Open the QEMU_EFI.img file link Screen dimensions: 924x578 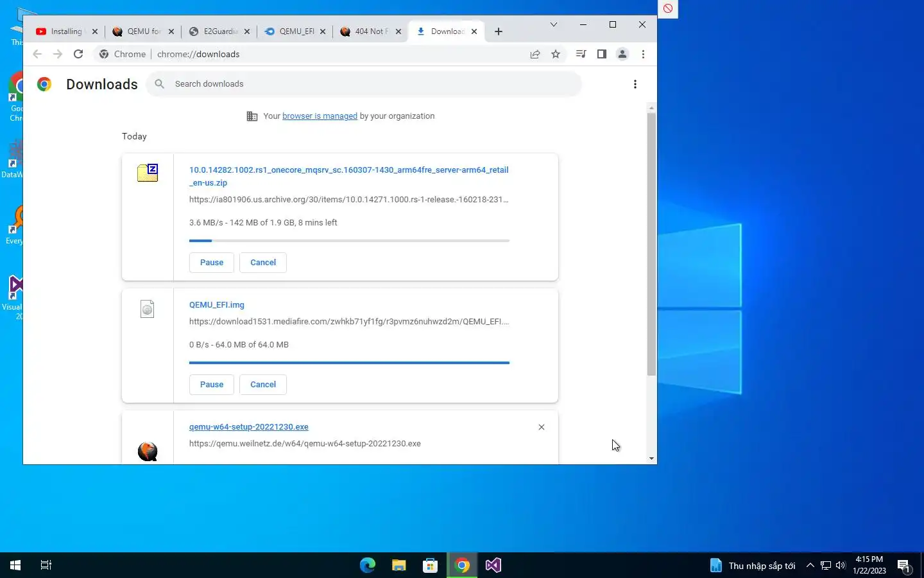click(x=217, y=305)
